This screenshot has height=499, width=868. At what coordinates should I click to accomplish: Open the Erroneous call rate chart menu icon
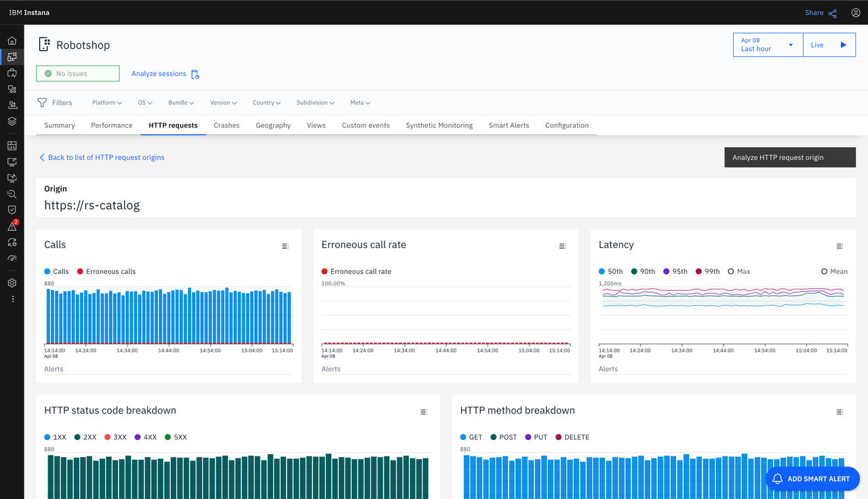563,246
